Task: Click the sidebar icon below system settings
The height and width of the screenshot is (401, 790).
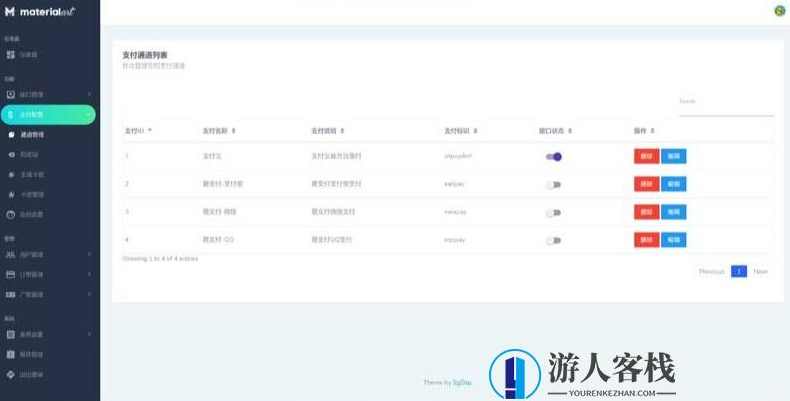Action: 11,354
